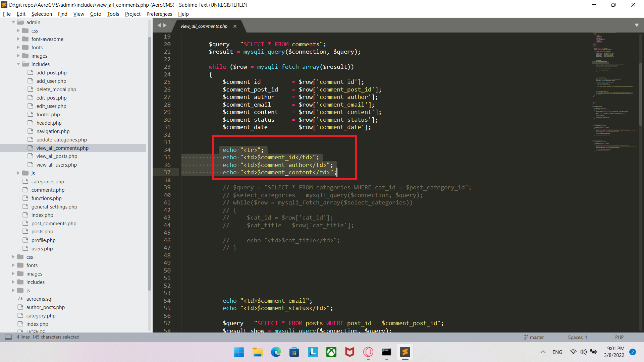Collapse the admin folder tree
Viewport: 644px width, 362px height.
click(x=13, y=22)
